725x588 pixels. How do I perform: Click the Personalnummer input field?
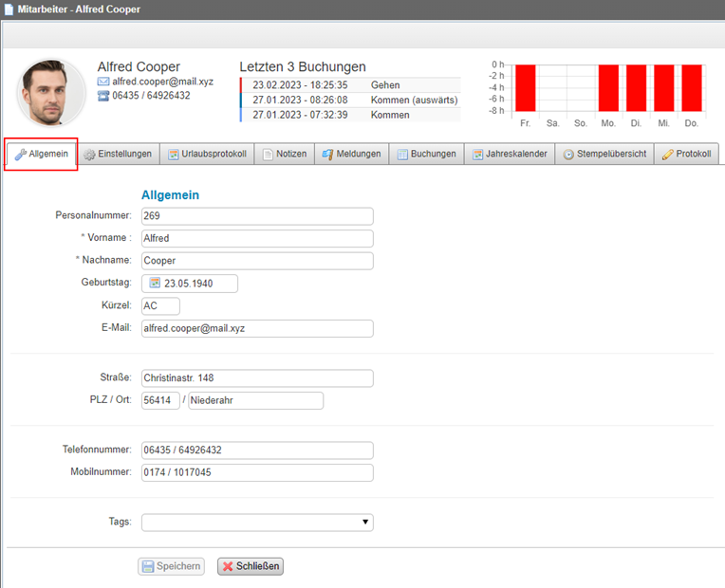257,216
